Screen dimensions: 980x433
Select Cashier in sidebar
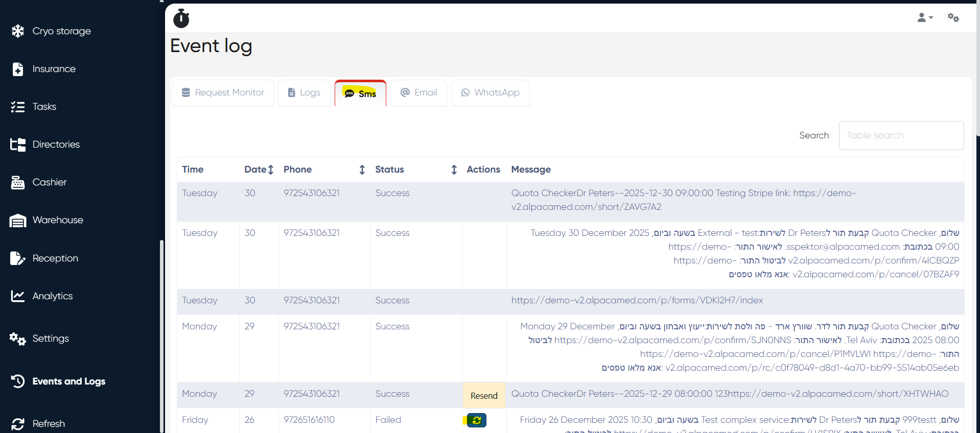[x=49, y=182]
